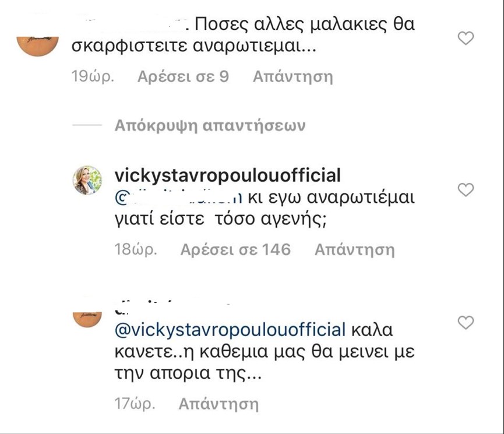The width and height of the screenshot is (504, 434).
Task: Open avatar beside the 'καλα κανετε' reply
Action: coord(87,320)
